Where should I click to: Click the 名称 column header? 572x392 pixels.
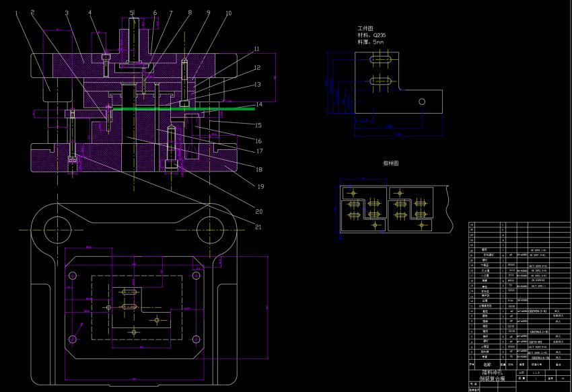coord(487,364)
